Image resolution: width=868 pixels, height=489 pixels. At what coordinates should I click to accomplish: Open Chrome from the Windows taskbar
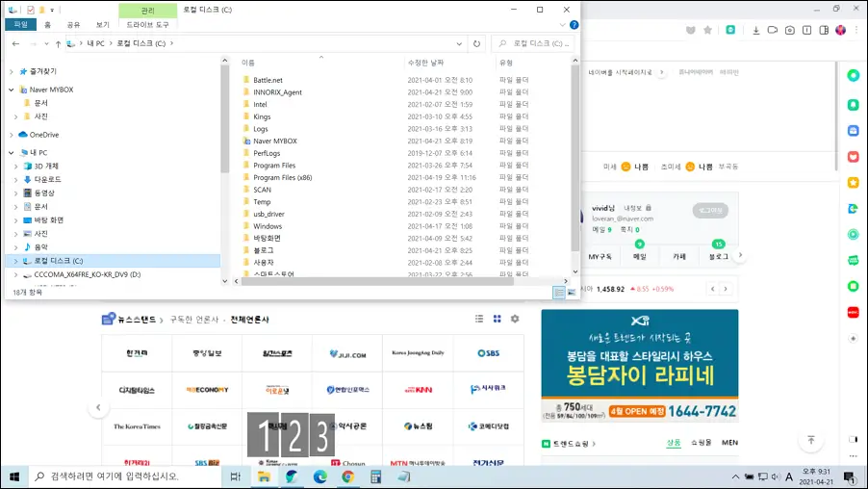click(x=347, y=476)
